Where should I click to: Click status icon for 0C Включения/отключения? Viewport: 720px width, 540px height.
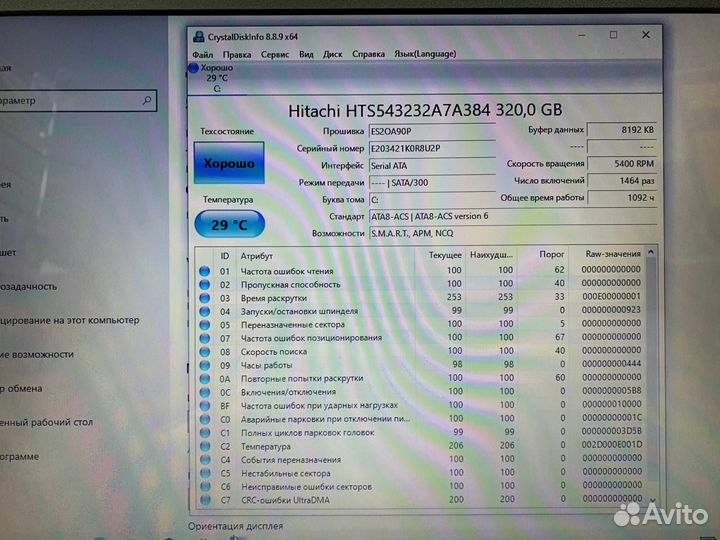[205, 393]
